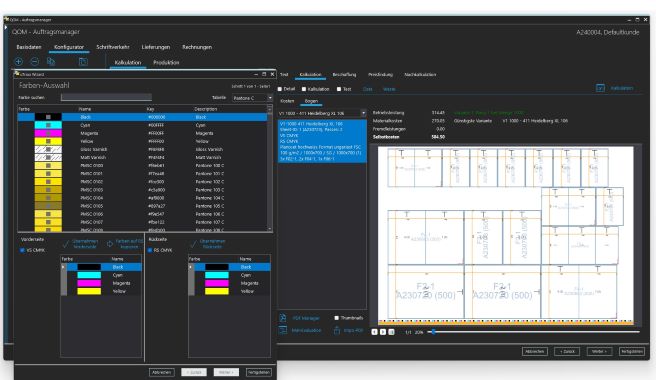
Task: Click the color list scrollbar down arrow
Action: tap(270, 229)
